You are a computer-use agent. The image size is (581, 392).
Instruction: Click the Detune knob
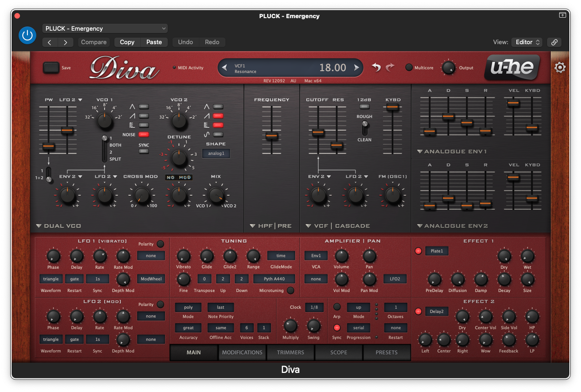179,158
